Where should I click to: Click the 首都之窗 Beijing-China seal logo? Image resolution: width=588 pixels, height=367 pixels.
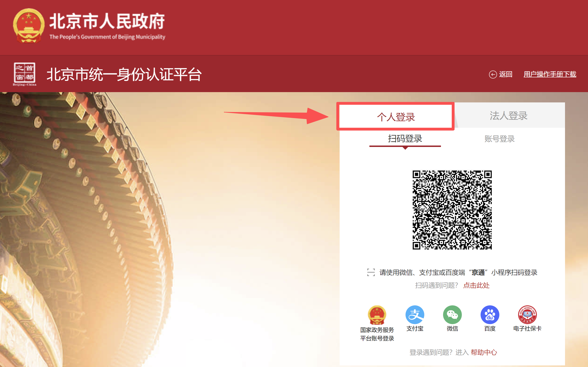click(25, 74)
